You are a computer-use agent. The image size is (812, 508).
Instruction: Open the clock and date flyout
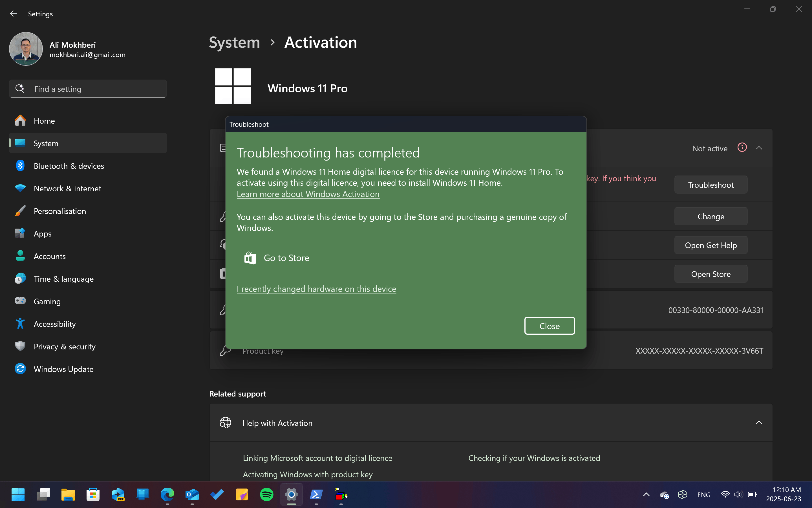pyautogui.click(x=784, y=494)
